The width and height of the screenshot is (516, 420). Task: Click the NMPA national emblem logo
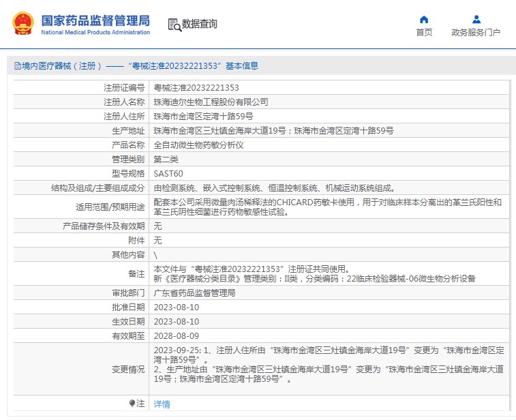coord(22,24)
